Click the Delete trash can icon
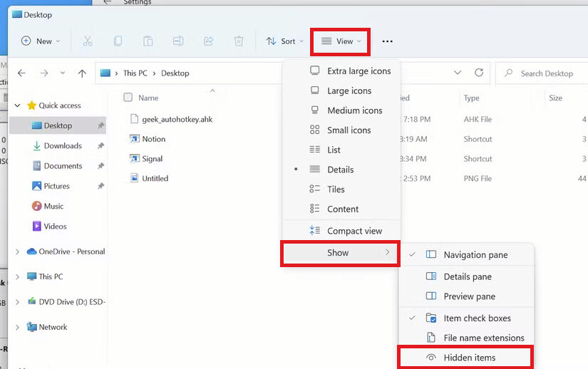This screenshot has width=588, height=369. click(x=239, y=41)
